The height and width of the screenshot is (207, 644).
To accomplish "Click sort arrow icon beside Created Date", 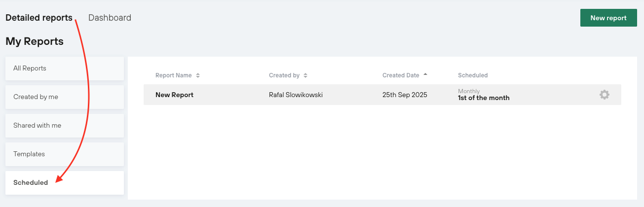I will pyautogui.click(x=425, y=74).
